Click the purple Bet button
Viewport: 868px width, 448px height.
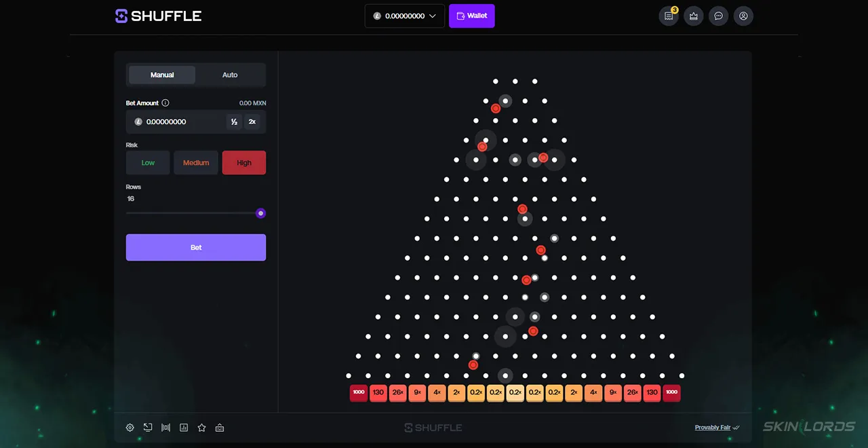196,248
